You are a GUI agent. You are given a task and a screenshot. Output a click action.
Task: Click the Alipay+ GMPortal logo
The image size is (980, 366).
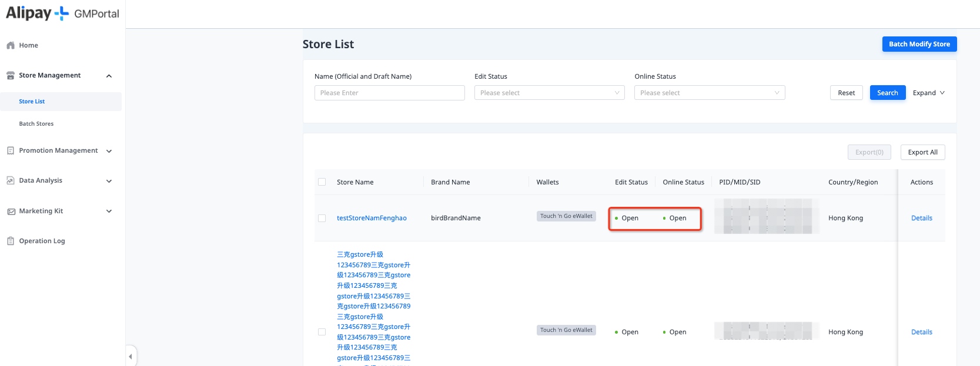62,14
